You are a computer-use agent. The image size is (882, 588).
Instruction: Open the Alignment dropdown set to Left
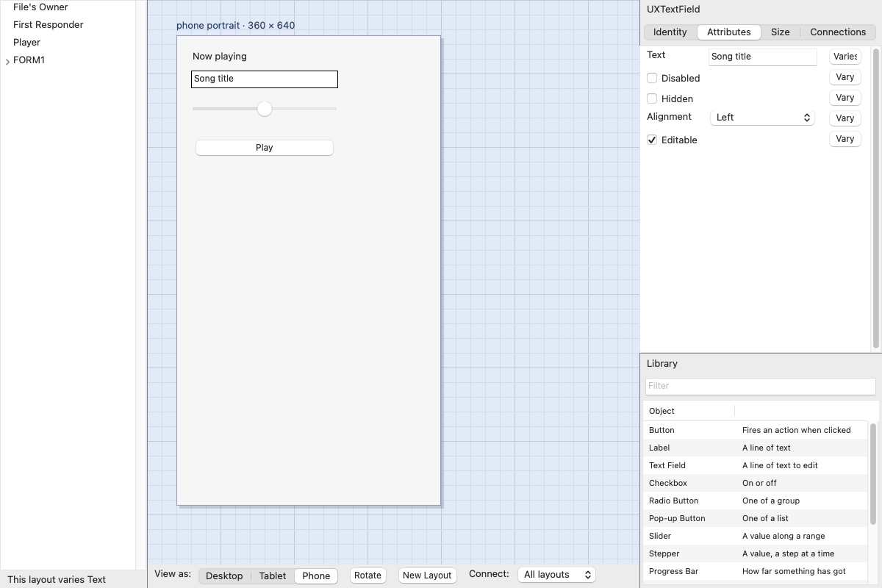[762, 118]
